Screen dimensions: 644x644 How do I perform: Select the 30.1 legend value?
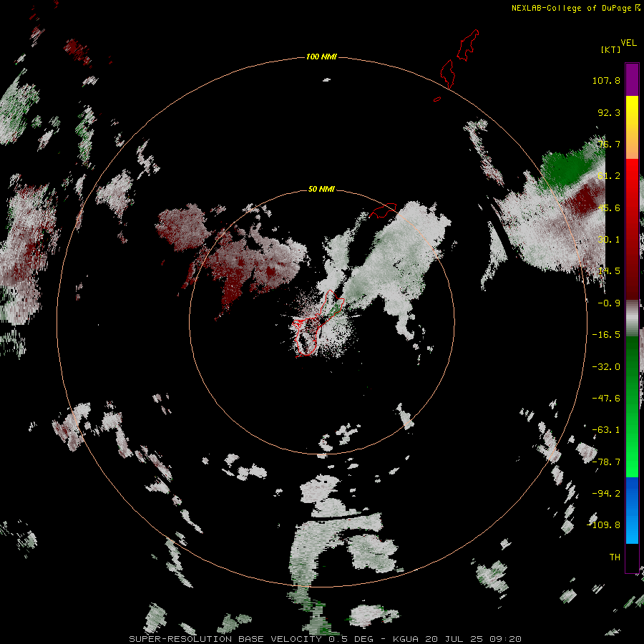click(x=609, y=240)
